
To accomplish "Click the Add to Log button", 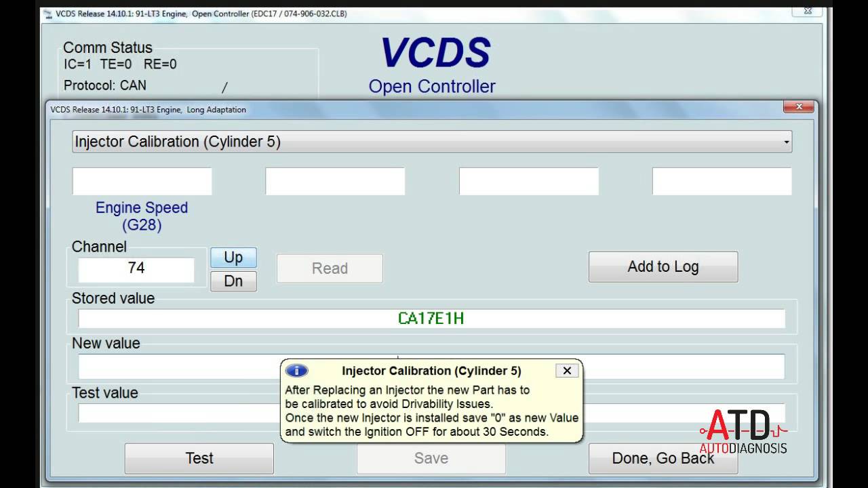I will [x=663, y=267].
